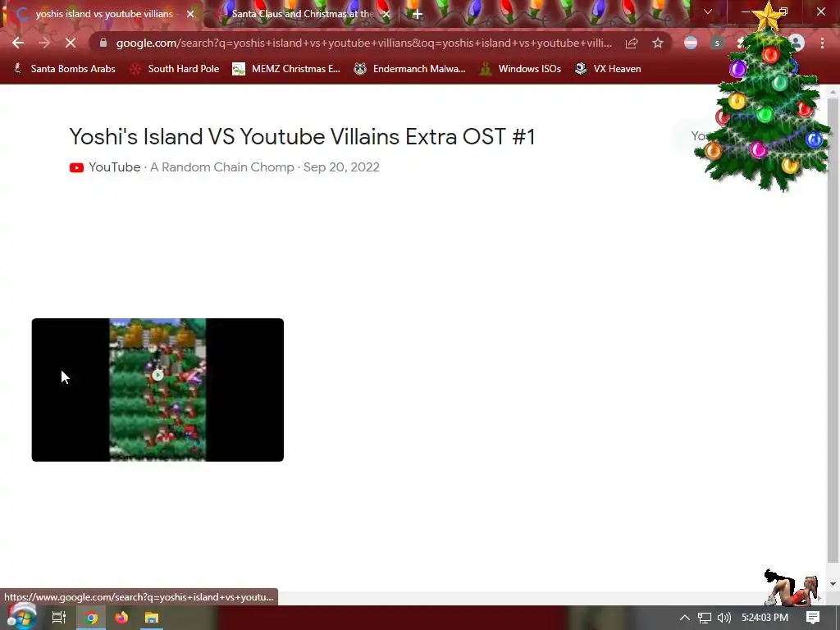Open volume control in system tray
Image resolution: width=840 pixels, height=630 pixels.
724,618
